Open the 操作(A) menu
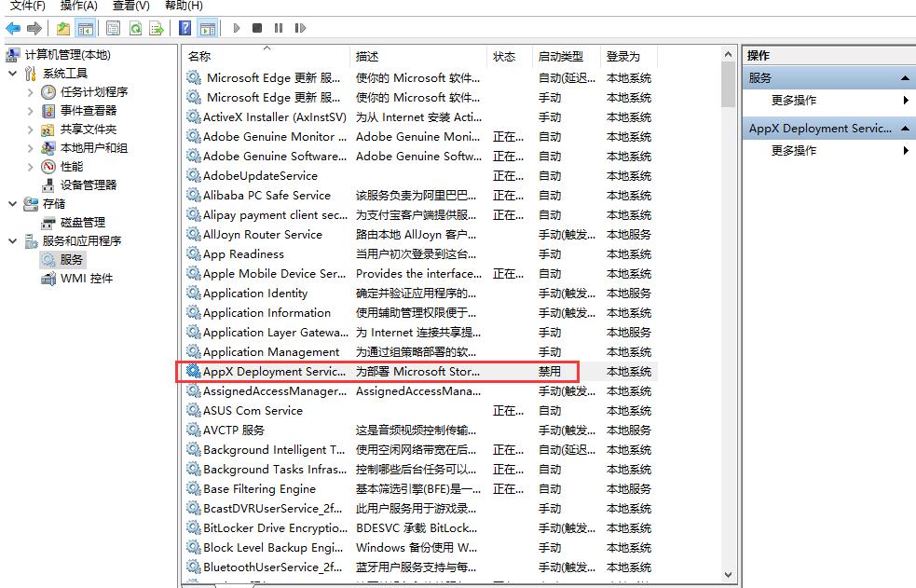This screenshot has height=588, width=916. [79, 6]
